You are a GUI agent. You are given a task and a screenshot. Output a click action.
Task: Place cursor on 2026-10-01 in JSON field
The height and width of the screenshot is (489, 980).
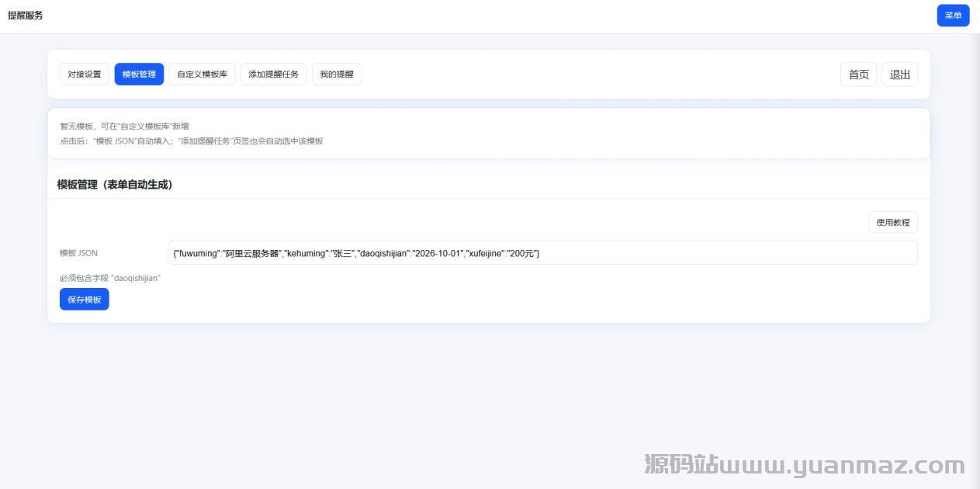click(438, 253)
